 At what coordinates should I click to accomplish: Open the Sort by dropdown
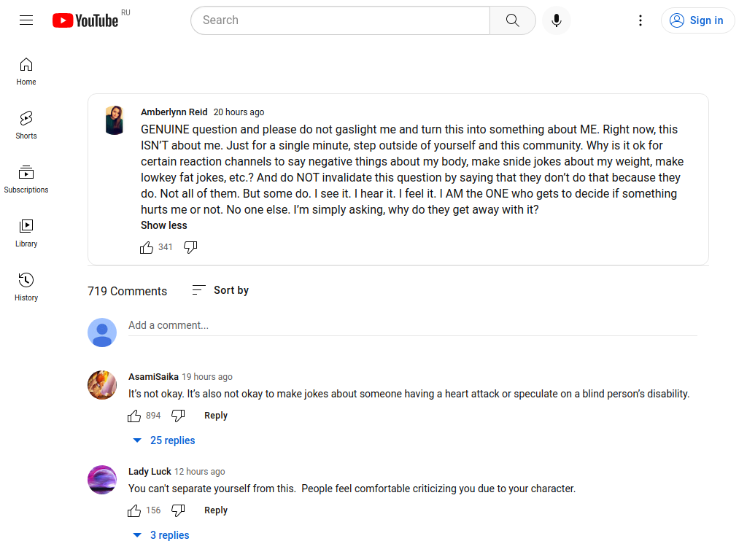coord(220,290)
